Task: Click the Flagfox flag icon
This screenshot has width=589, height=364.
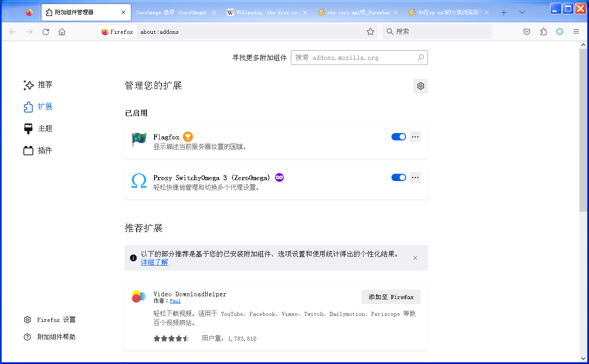Action: pos(139,140)
